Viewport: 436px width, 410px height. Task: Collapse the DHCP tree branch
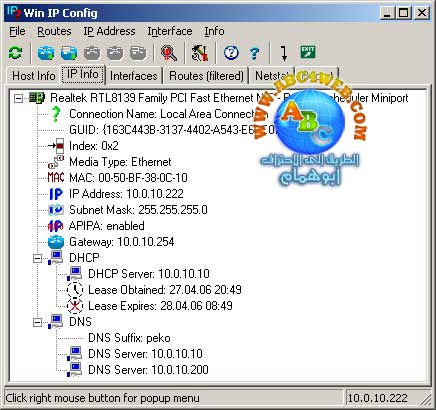[x=38, y=258]
